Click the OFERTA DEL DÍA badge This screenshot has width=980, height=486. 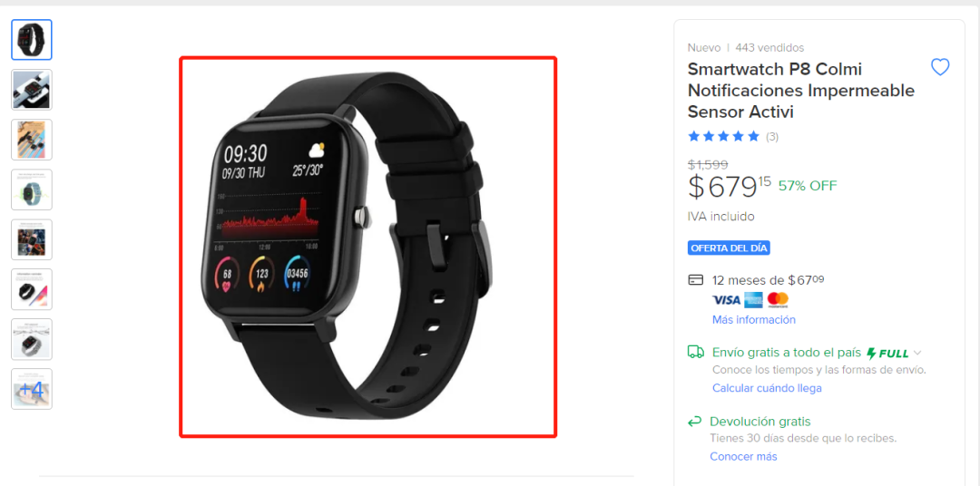tap(729, 248)
